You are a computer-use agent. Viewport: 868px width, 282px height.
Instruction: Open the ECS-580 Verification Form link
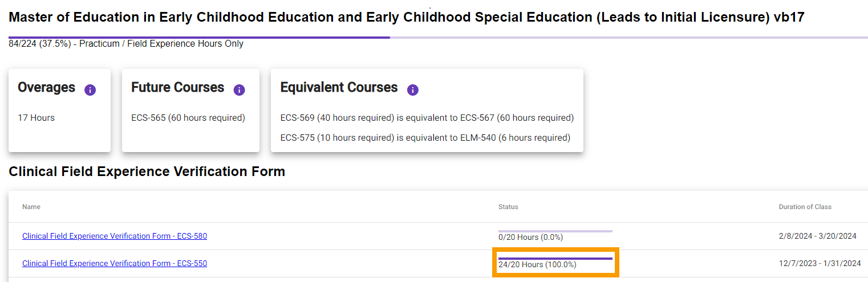click(x=115, y=236)
